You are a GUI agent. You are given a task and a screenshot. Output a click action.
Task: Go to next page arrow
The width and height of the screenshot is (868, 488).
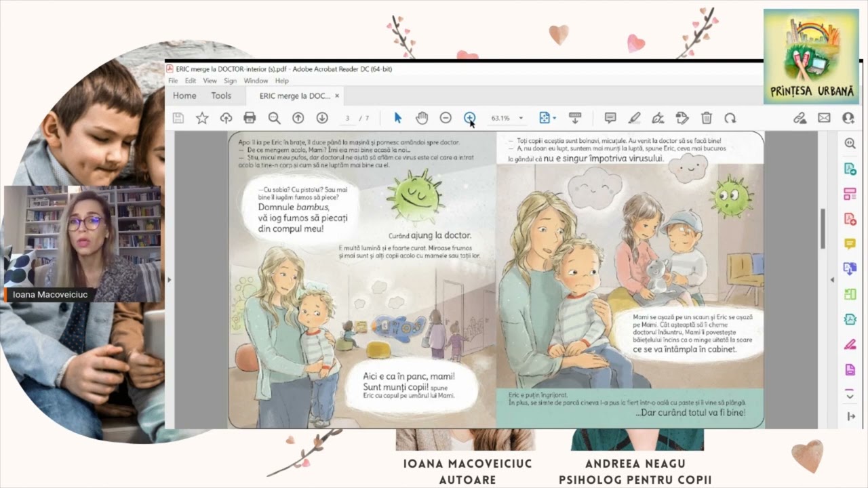pyautogui.click(x=322, y=118)
